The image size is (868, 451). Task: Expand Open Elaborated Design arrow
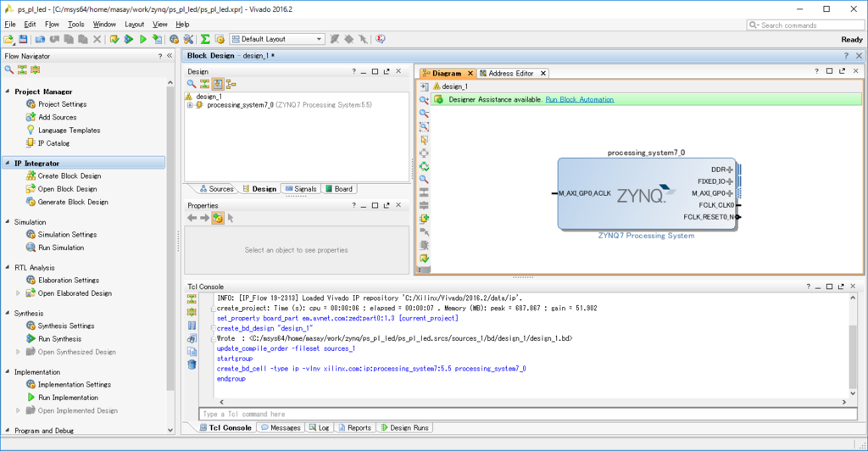(18, 293)
